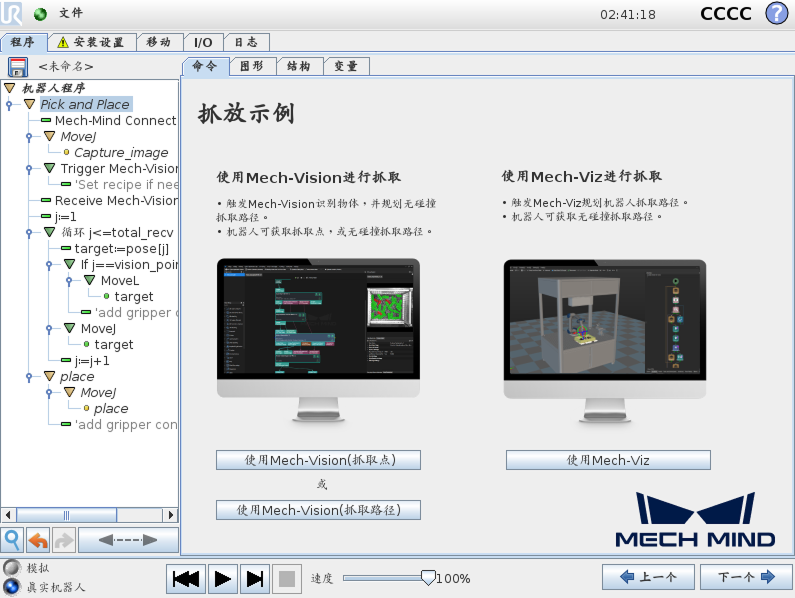The width and height of the screenshot is (795, 598).
Task: Select Receive Mech-Vision tree row
Action: (110, 200)
